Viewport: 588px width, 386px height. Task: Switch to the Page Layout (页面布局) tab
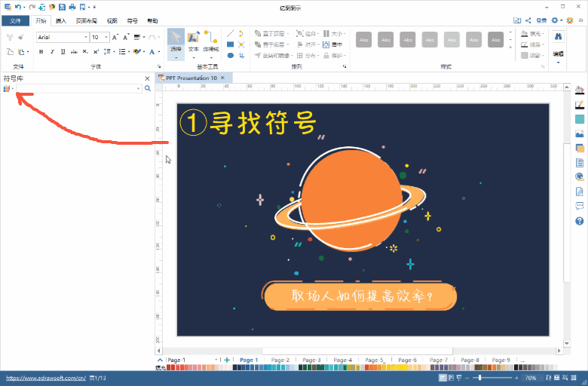[86, 20]
